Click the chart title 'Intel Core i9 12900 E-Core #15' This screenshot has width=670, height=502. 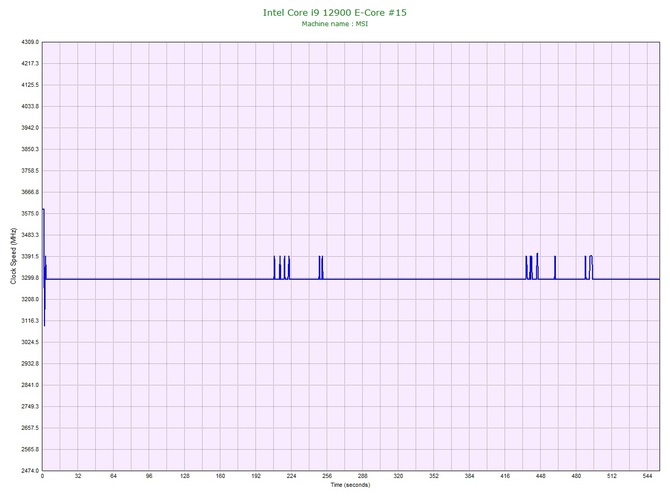[x=335, y=12]
